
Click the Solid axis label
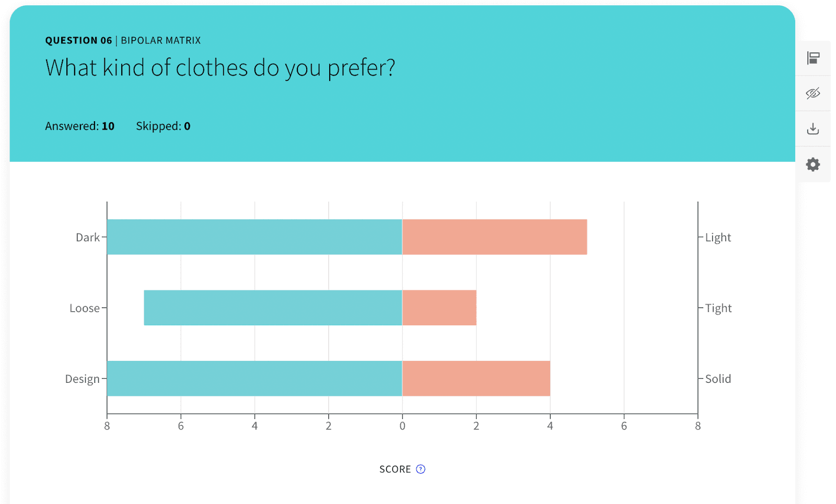(x=718, y=379)
